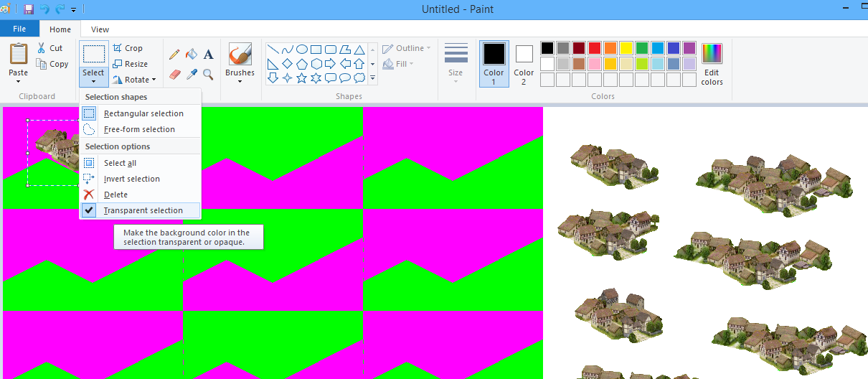The height and width of the screenshot is (379, 868).
Task: Pick the Oval shape
Action: tap(302, 50)
